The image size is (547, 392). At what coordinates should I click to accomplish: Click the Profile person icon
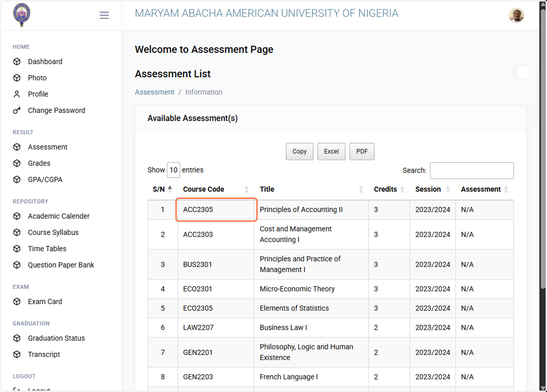click(x=17, y=94)
